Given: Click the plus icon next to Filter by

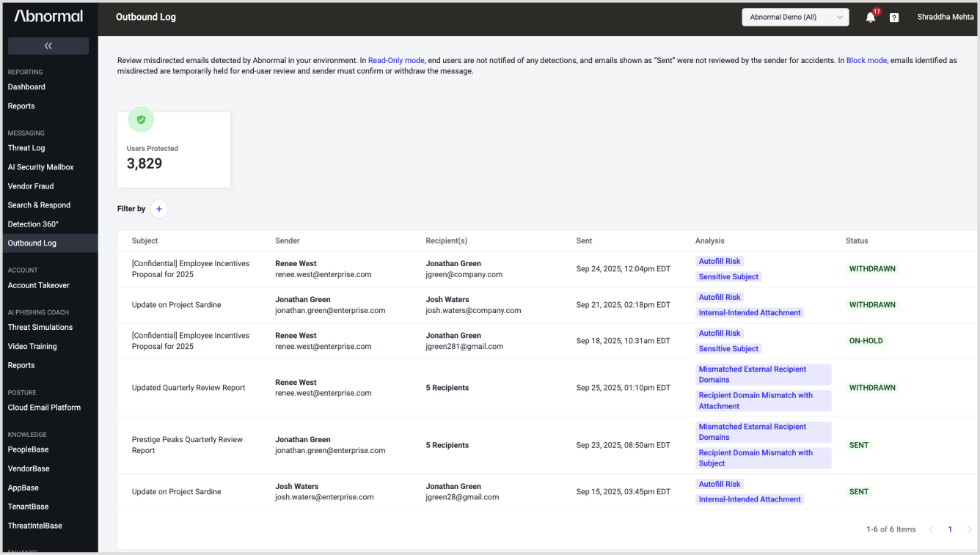Looking at the screenshot, I should tap(159, 209).
